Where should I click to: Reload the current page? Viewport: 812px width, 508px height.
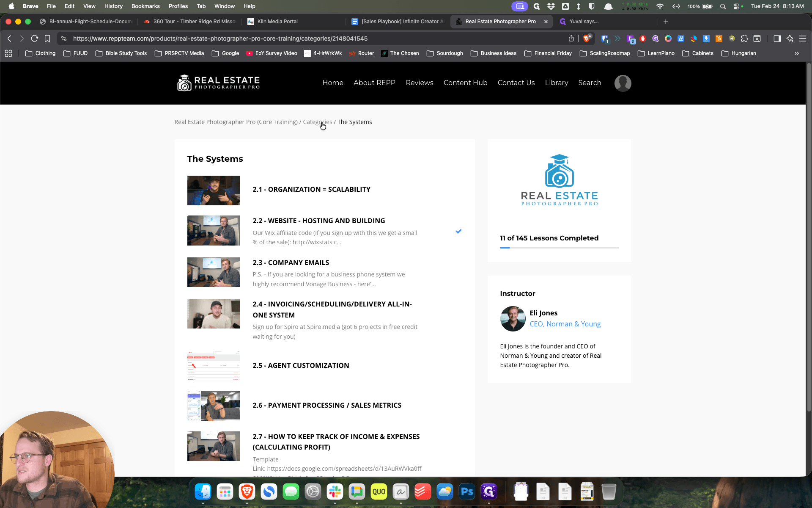(35, 39)
